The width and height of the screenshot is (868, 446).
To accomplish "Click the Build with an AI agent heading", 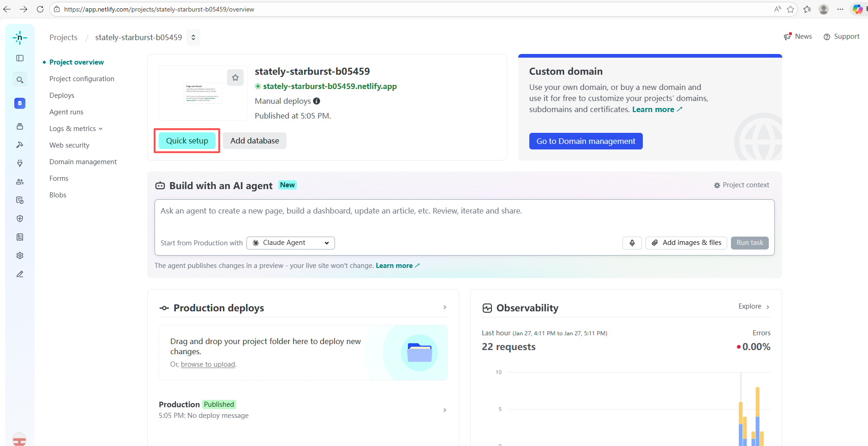I will [221, 186].
